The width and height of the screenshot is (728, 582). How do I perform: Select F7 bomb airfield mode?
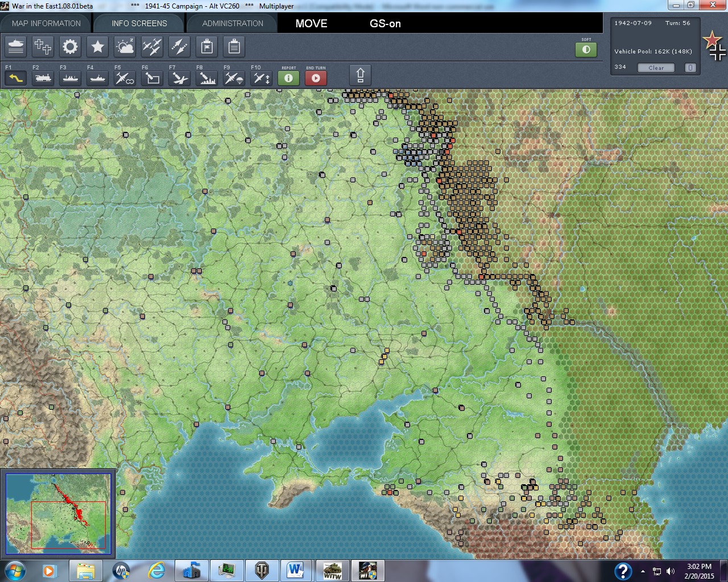(x=180, y=78)
